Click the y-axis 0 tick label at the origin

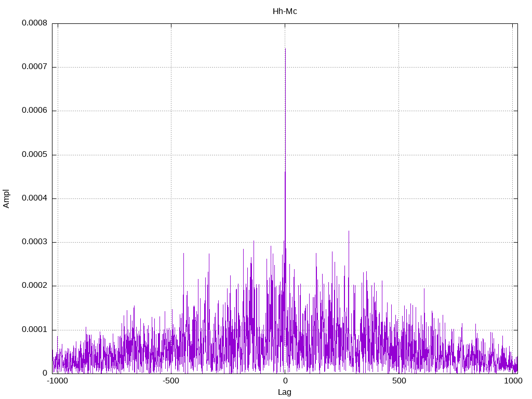tap(45, 373)
